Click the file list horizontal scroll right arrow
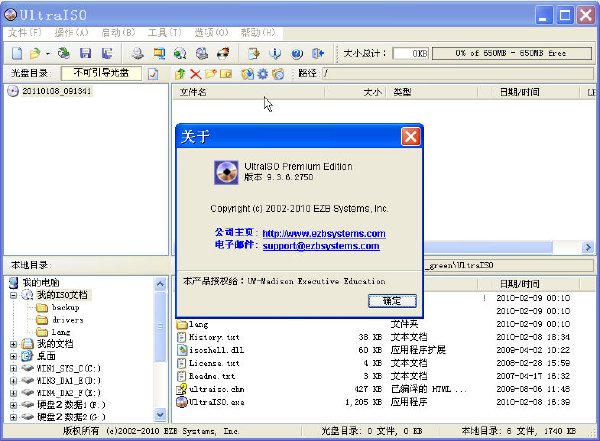Viewport: 600px width, 441px height. pyautogui.click(x=588, y=247)
